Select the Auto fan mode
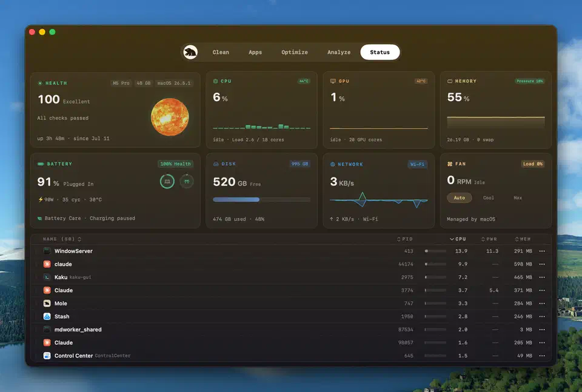The image size is (582, 392). click(x=460, y=198)
